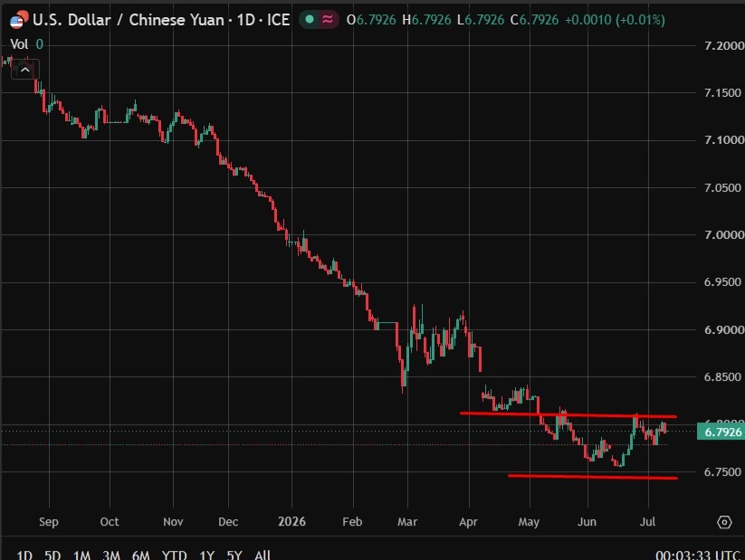Click the 7.2000 price axis label
This screenshot has width=745, height=560.
point(723,45)
